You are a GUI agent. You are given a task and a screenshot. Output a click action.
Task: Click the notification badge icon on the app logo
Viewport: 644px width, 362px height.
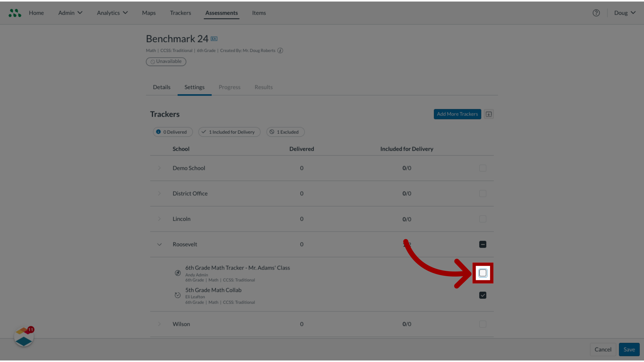coord(31,329)
